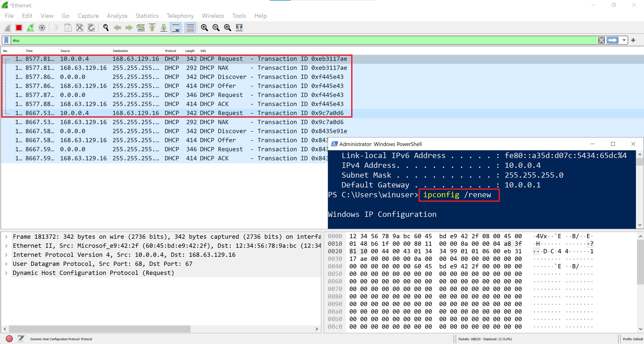Open the display filter bookmarks
Image resolution: width=644 pixels, height=344 pixels.
pos(6,40)
